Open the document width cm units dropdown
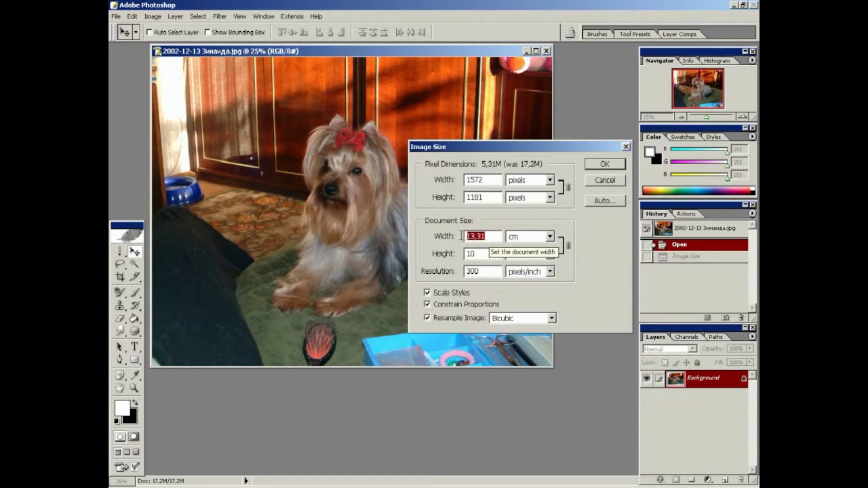Viewport: 868px width, 488px height. point(550,237)
